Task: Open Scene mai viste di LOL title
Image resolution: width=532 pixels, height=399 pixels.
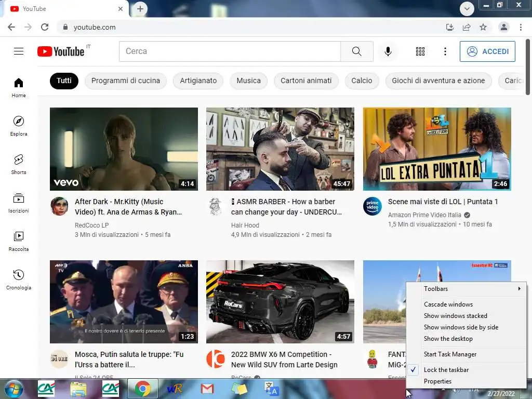Action: (443, 202)
